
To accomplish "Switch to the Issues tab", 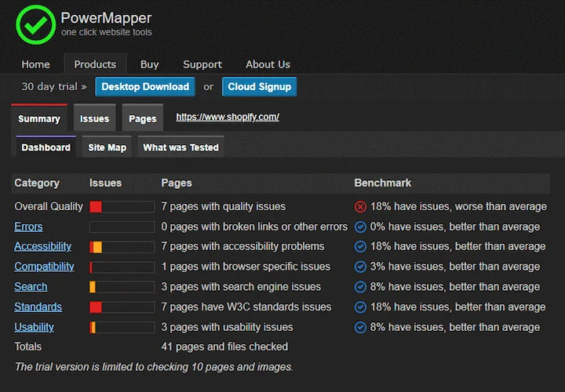I will (x=94, y=118).
